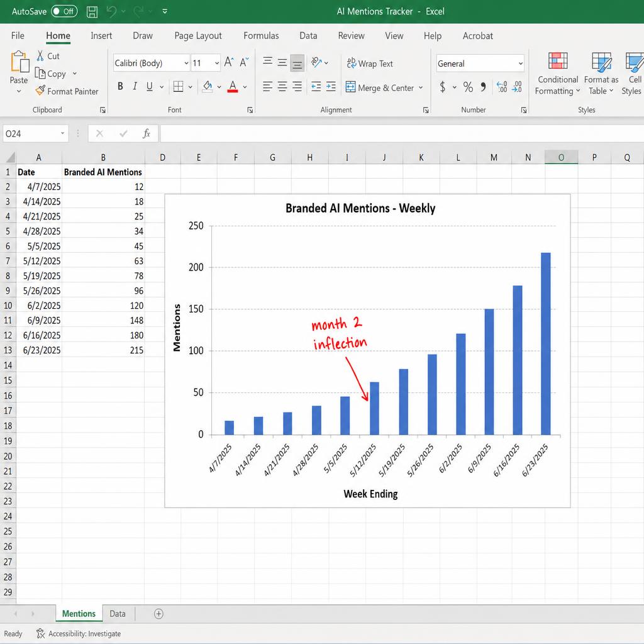Click Increase Indent icon
Viewport: 644px width, 644px height.
click(x=331, y=87)
